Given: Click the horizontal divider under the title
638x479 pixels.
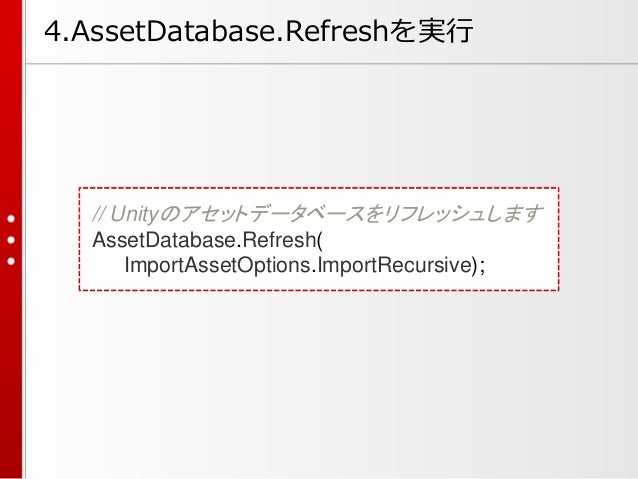Looking at the screenshot, I should [x=332, y=63].
